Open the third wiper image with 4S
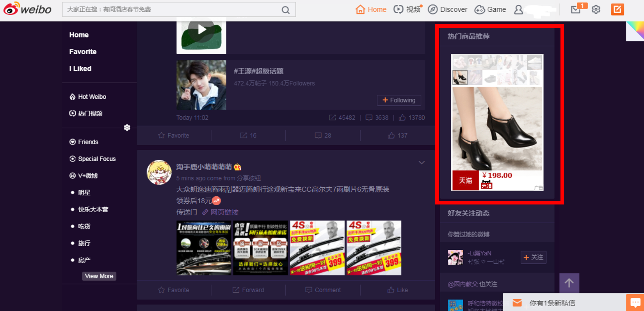644x311 pixels. (x=317, y=248)
